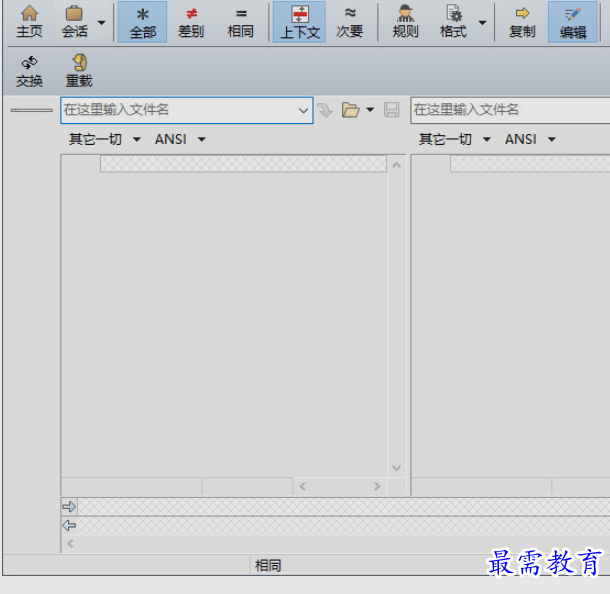Expand the 会话 dropdown arrow

(x=102, y=23)
